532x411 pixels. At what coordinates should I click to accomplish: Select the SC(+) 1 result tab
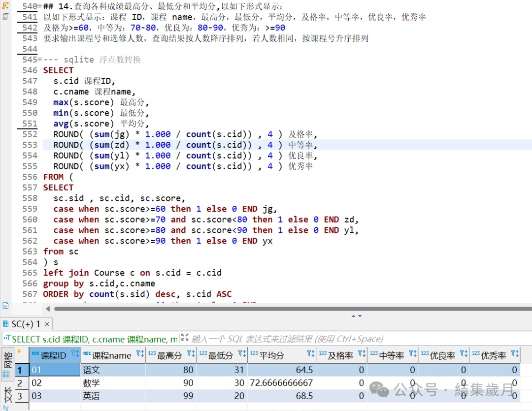(x=26, y=324)
